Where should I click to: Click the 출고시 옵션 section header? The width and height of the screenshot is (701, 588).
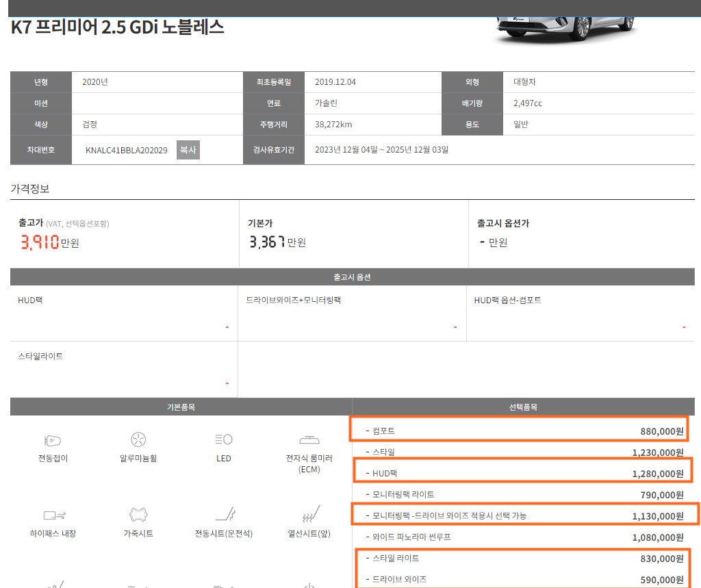click(x=353, y=277)
